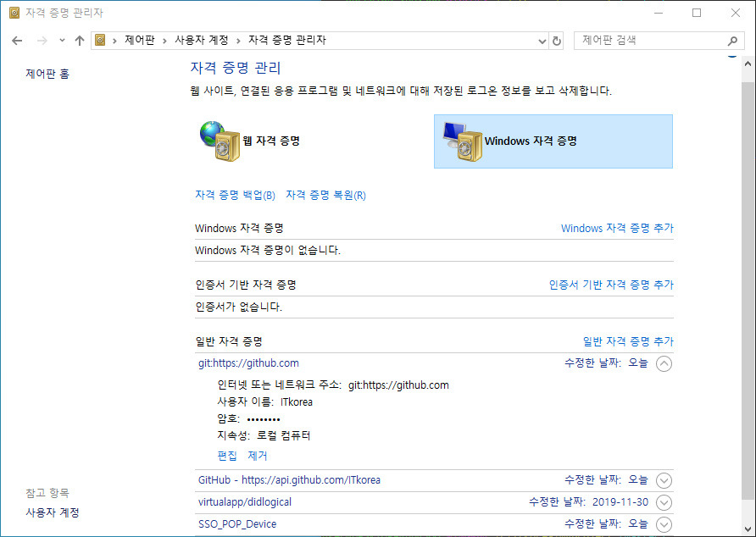Click 편집 to edit the github credential
Screen dimensions: 756x537
(227, 456)
